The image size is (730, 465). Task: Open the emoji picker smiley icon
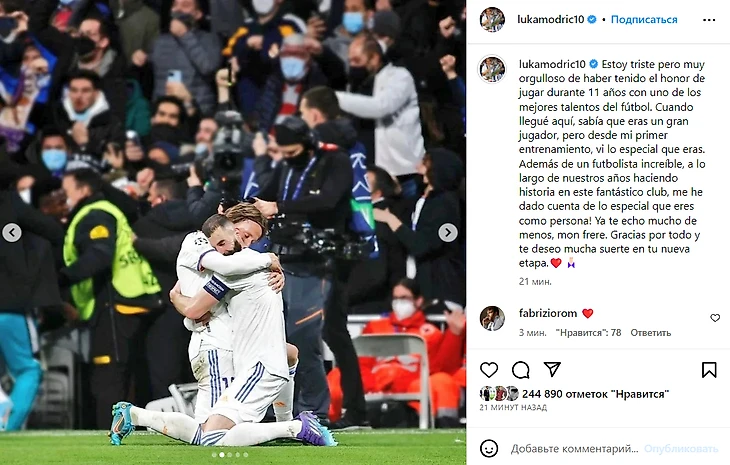pyautogui.click(x=489, y=449)
